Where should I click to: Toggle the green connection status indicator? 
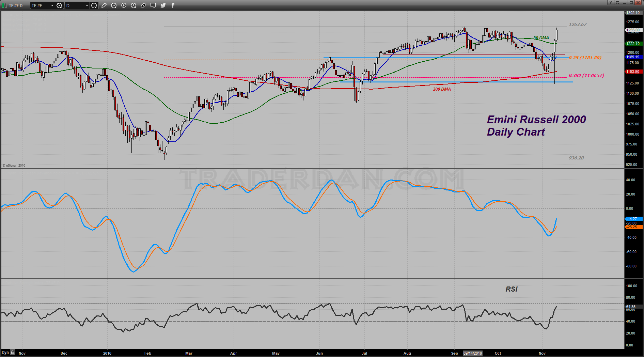pos(4,5)
